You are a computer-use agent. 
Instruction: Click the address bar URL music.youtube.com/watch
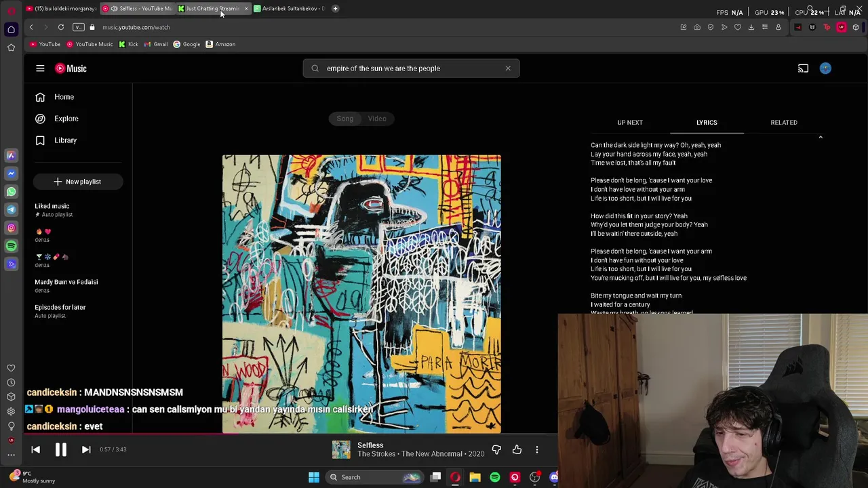[136, 27]
